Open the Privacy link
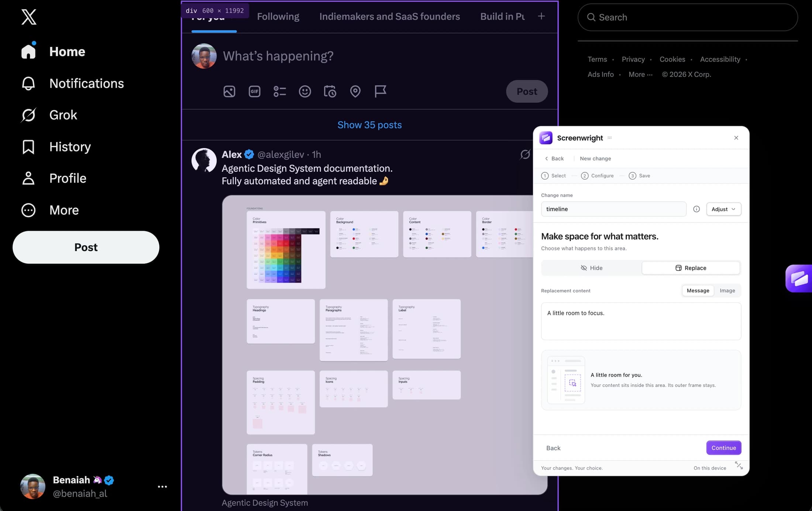The image size is (812, 511). 633,59
